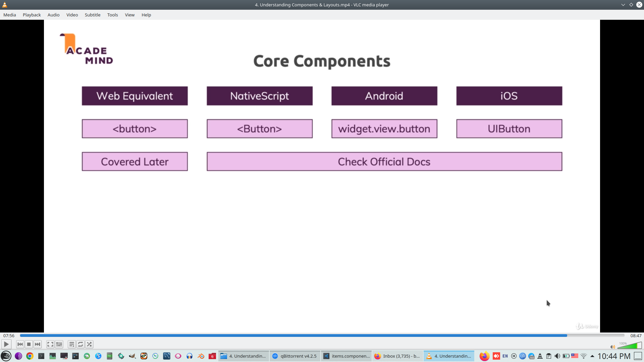Viewport: 644px width, 362px height.
Task: Open the Playback menu
Action: click(32, 15)
